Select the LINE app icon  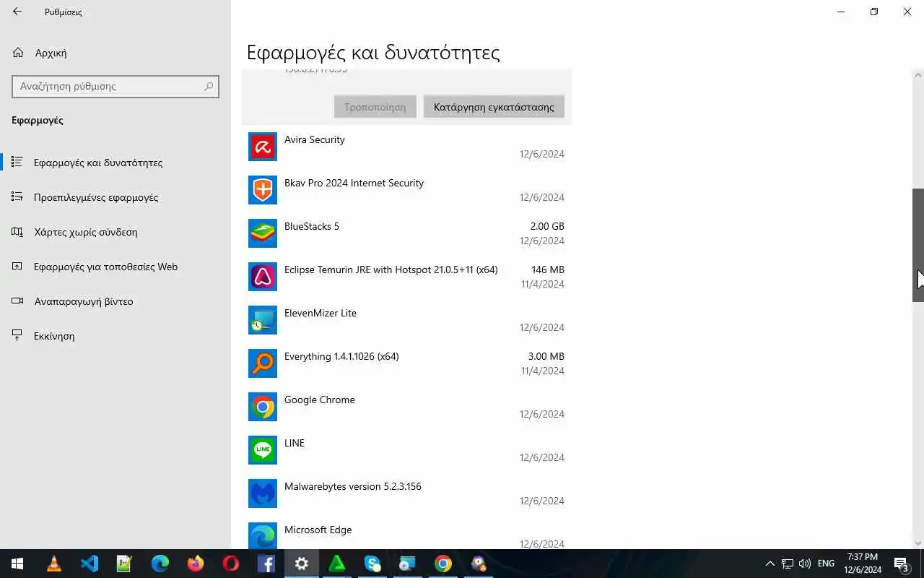[x=263, y=450]
